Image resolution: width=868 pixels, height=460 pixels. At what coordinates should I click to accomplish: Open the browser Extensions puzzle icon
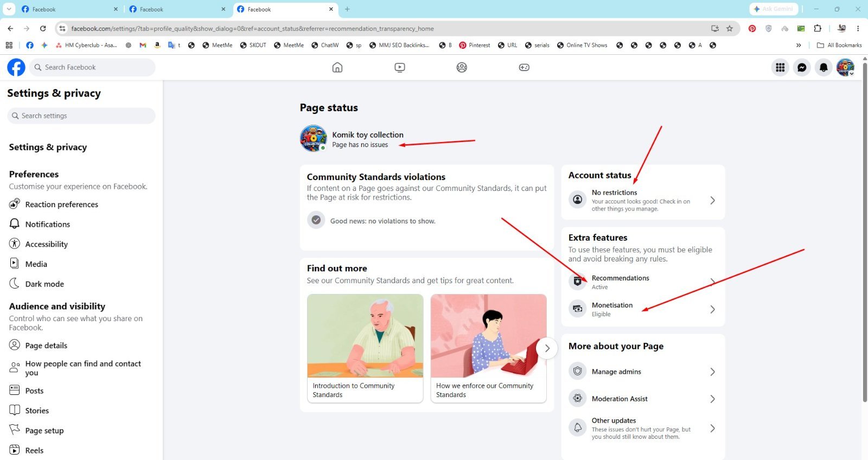pos(818,28)
